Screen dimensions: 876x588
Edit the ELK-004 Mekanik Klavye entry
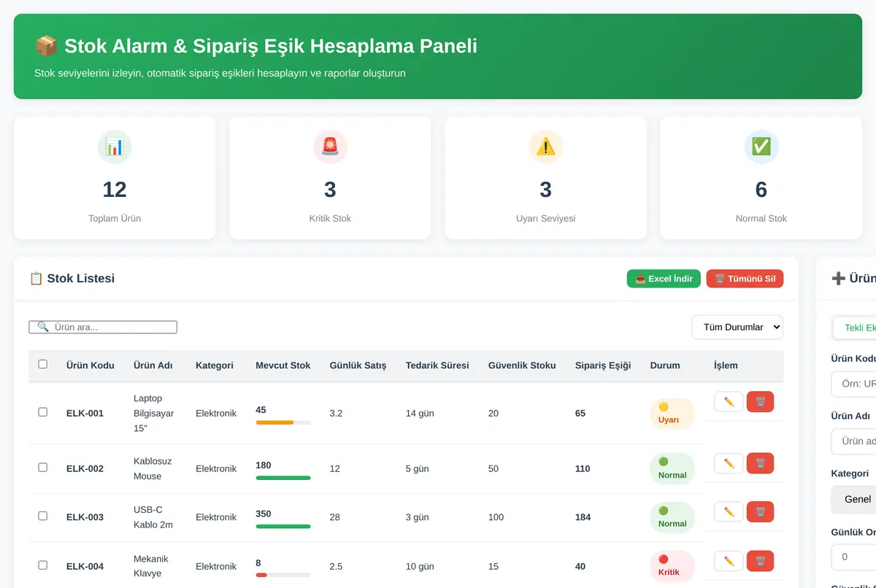pos(729,561)
